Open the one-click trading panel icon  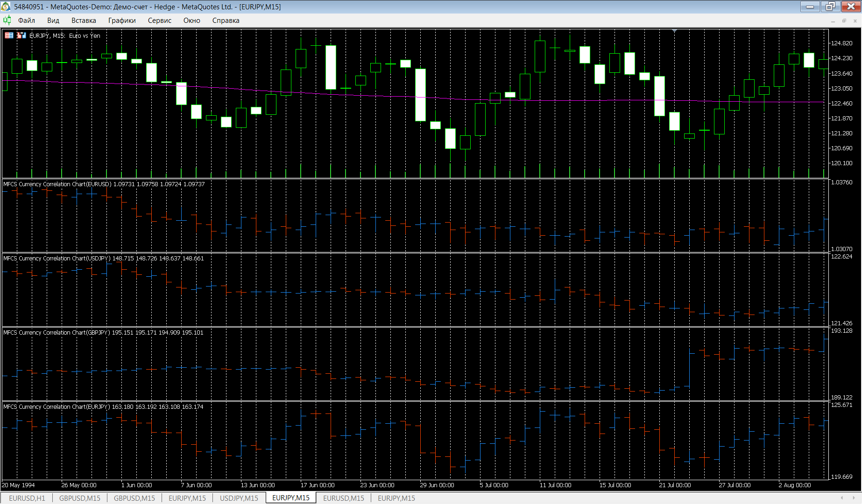click(9, 35)
